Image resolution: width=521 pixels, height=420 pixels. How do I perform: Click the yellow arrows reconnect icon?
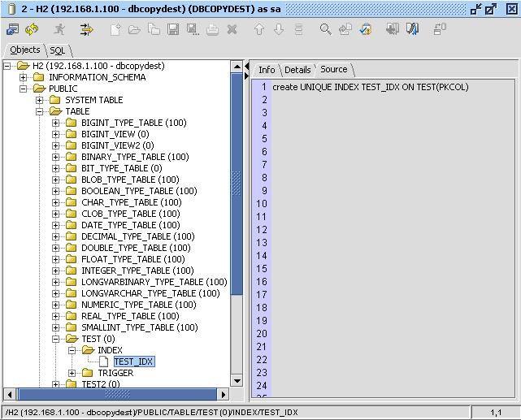click(x=32, y=29)
